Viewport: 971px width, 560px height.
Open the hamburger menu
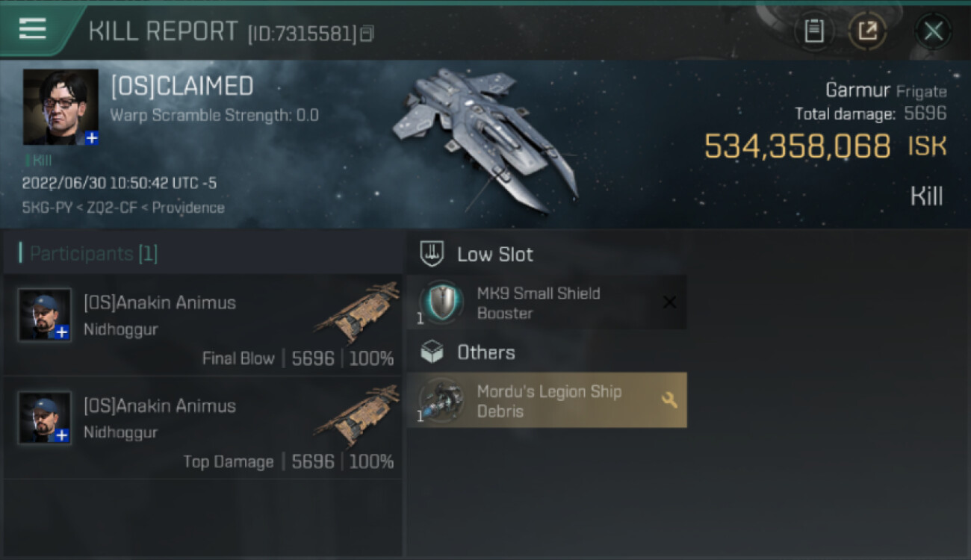coord(32,29)
